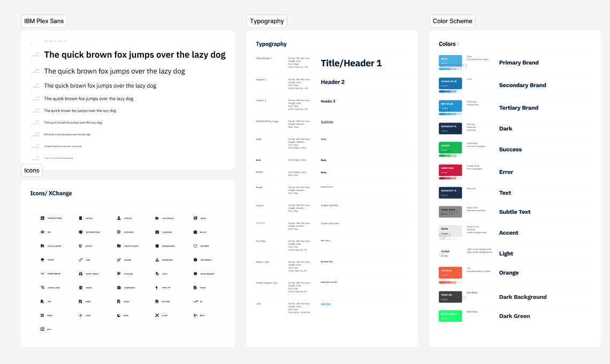Click the "Title/Header 1" sample text
The image size is (610, 364).
[x=352, y=63]
